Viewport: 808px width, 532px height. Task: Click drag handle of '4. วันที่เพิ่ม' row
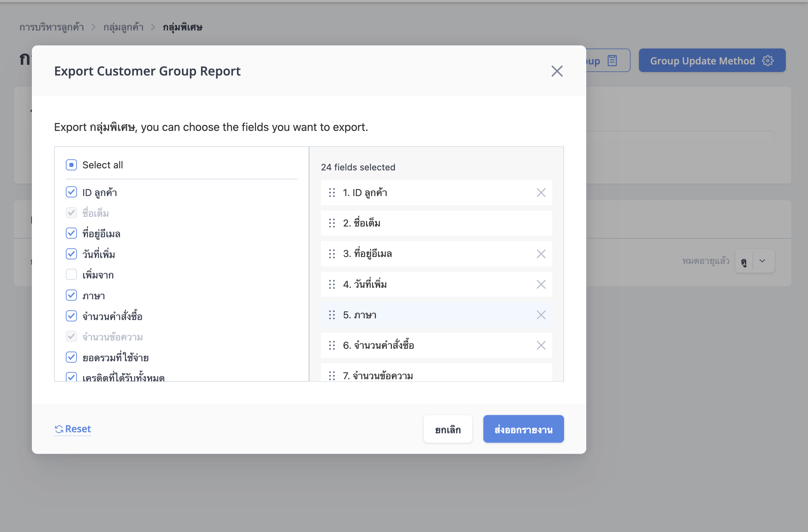pyautogui.click(x=332, y=284)
